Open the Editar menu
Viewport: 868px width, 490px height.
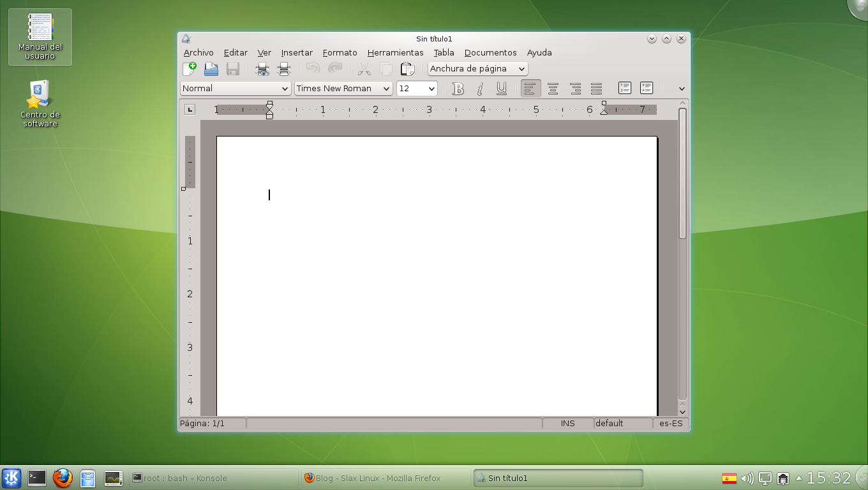(236, 52)
